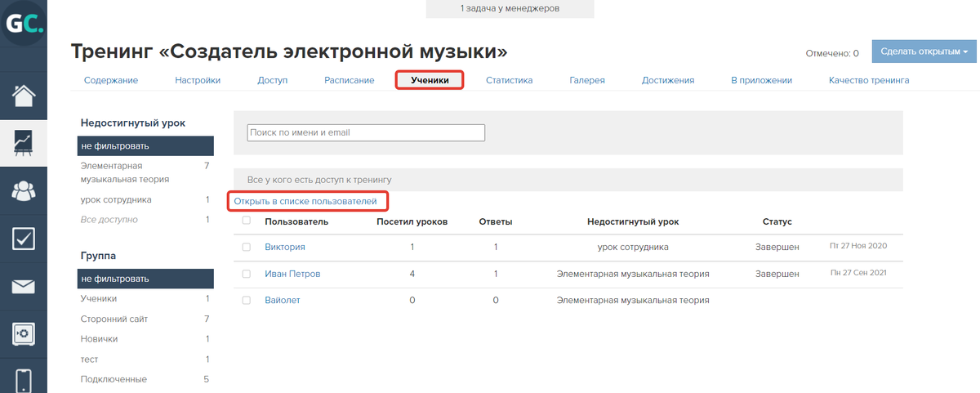Switch to the Расписание tab
This screenshot has width=980, height=393.
(x=349, y=80)
